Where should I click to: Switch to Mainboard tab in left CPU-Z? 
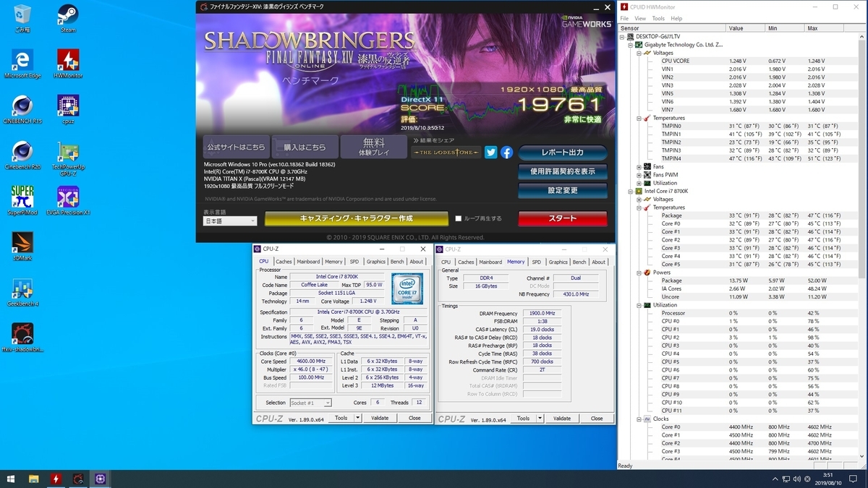tap(308, 262)
